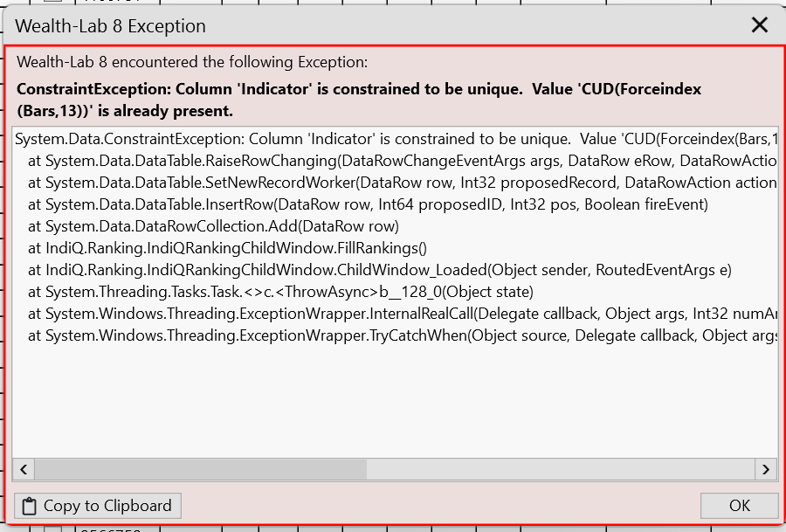Click the 'encountered the following Exception' label

tap(192, 62)
